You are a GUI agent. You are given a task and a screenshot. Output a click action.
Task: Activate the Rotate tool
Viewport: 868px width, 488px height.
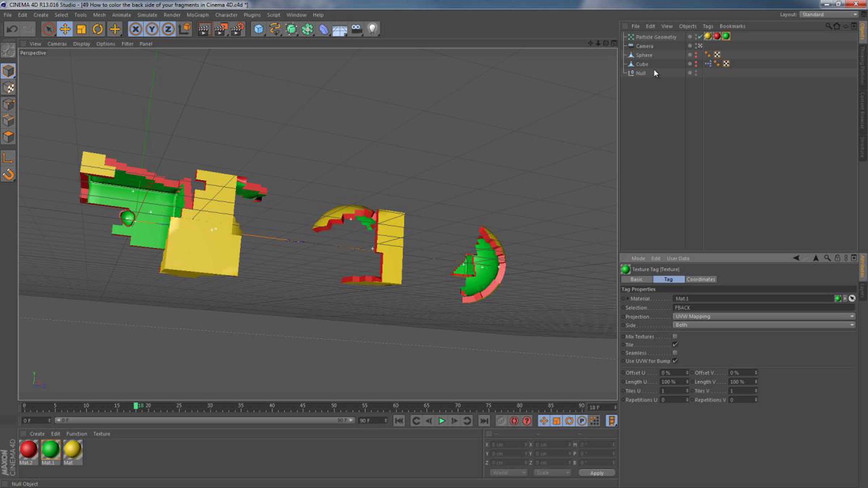[98, 29]
